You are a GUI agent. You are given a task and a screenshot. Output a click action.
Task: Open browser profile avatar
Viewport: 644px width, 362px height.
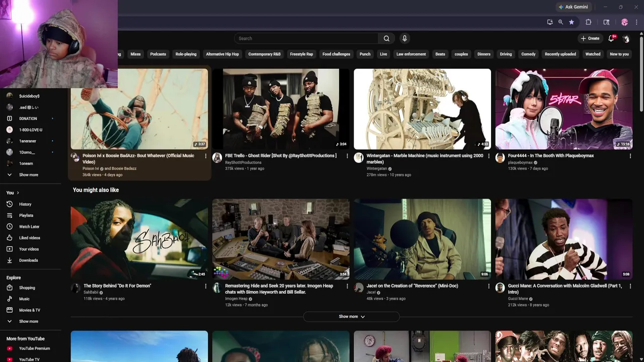tap(624, 22)
